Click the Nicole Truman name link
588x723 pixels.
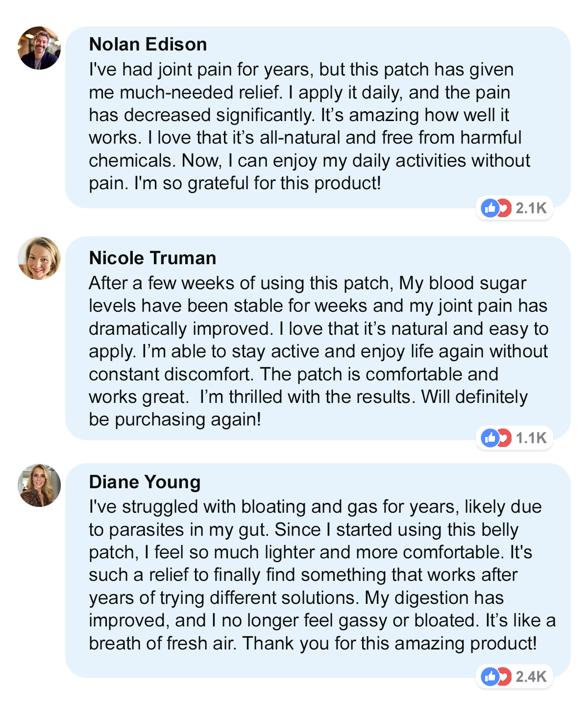(x=152, y=258)
